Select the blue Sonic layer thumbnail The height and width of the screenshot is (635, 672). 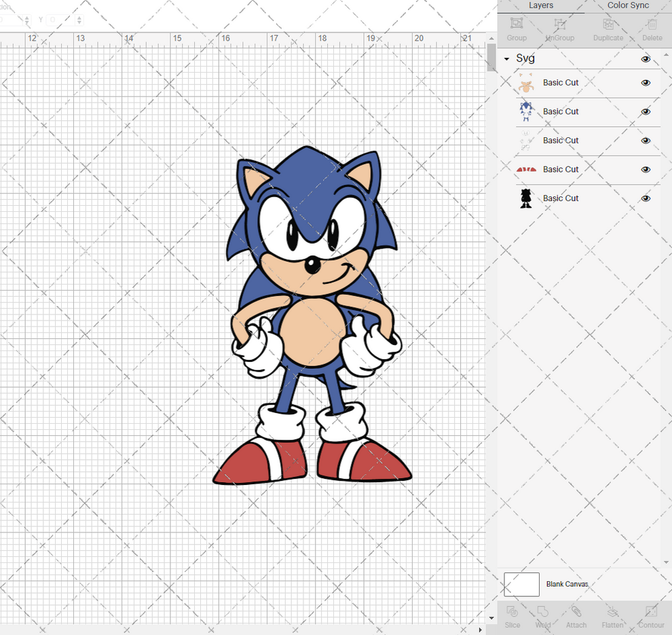click(525, 111)
